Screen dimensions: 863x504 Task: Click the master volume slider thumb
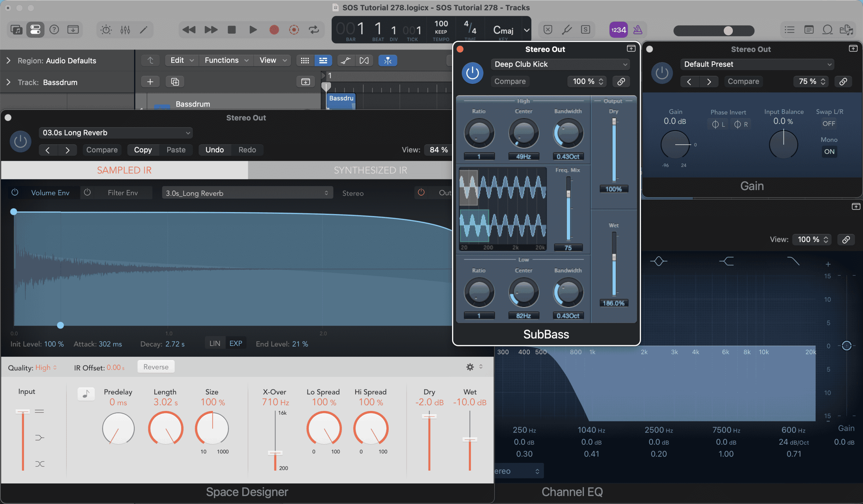point(728,31)
